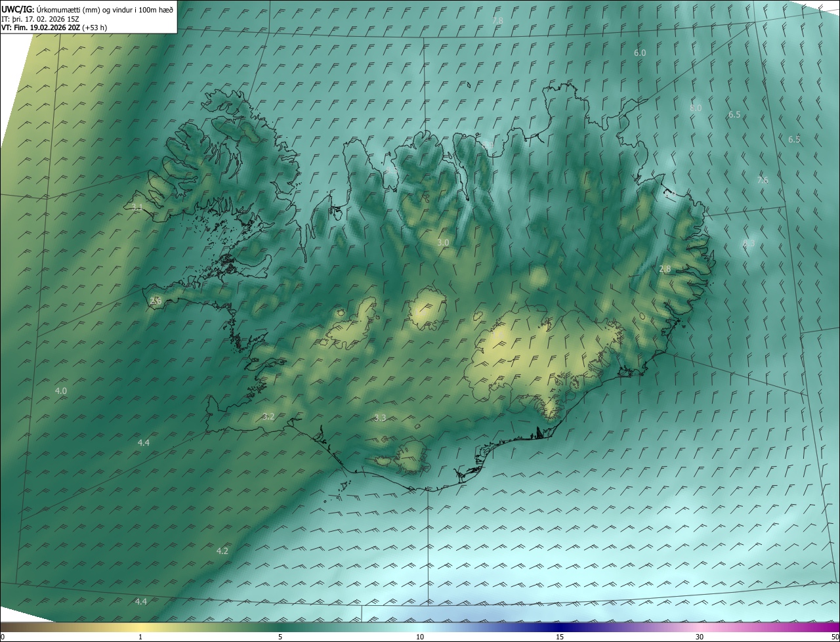The width and height of the screenshot is (840, 642).
Task: Click the color bar tick label 0
Action: (x=3, y=637)
